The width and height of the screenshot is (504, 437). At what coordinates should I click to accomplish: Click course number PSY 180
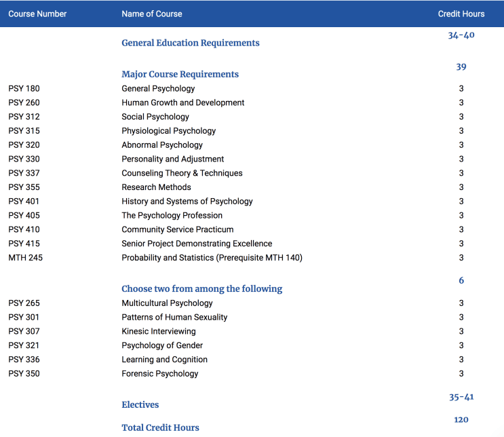[x=24, y=88]
